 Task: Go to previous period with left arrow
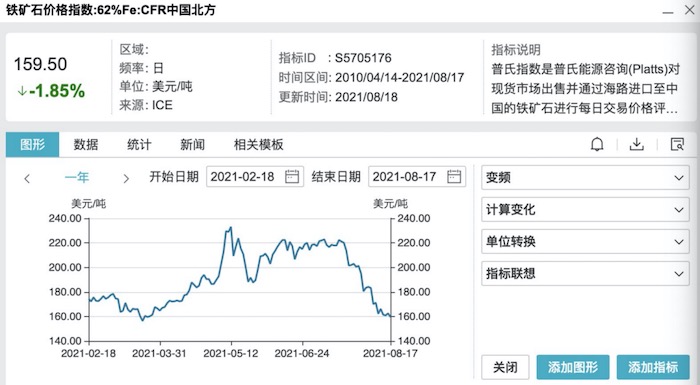(27, 179)
